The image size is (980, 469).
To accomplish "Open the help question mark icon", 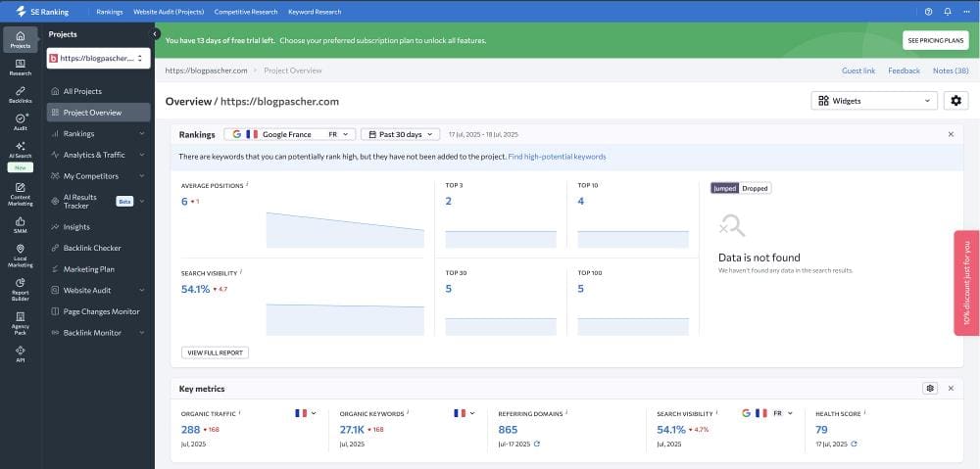I will tap(928, 12).
